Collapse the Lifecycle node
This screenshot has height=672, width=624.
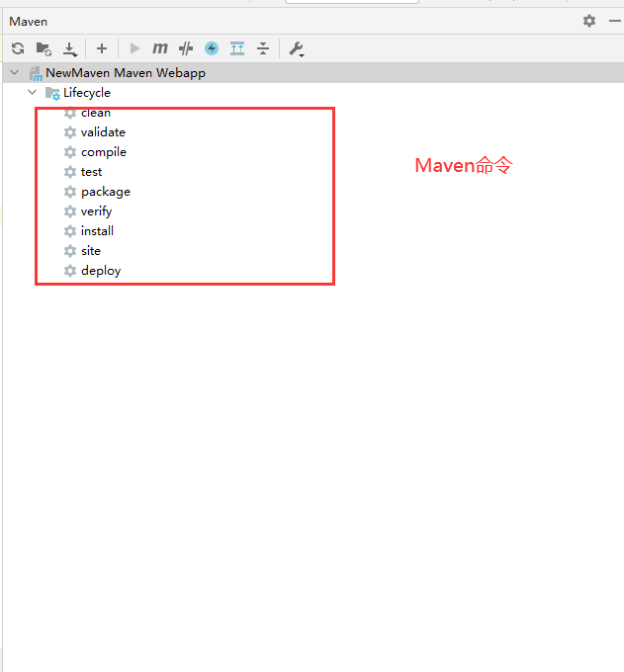[x=33, y=92]
